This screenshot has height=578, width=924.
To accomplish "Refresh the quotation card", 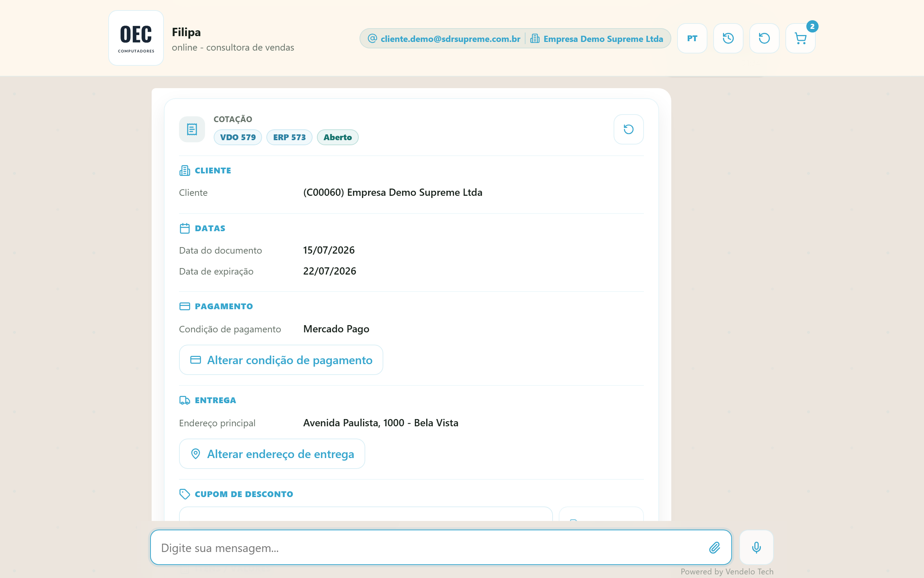I will point(628,129).
